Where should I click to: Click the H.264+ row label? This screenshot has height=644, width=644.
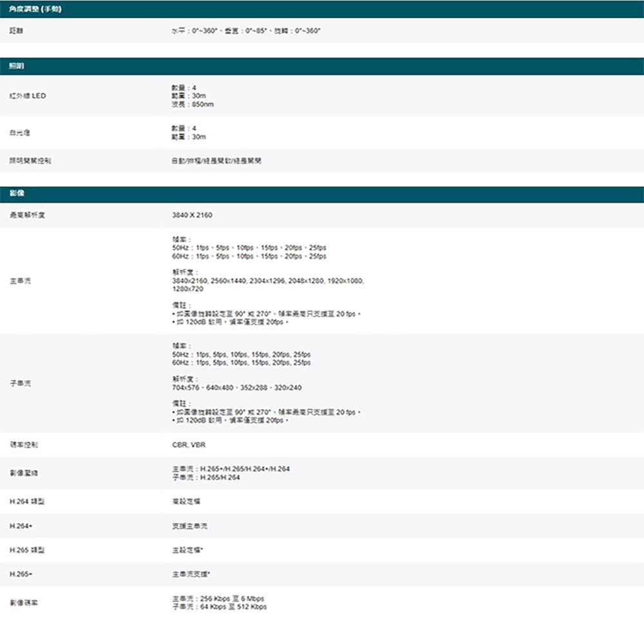point(19,526)
